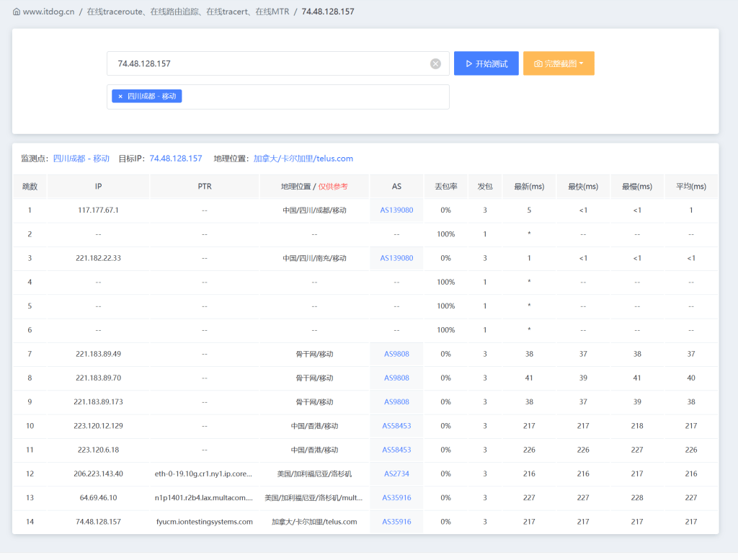Click the 平均(ms) column header
The image size is (738, 560).
[x=691, y=187]
